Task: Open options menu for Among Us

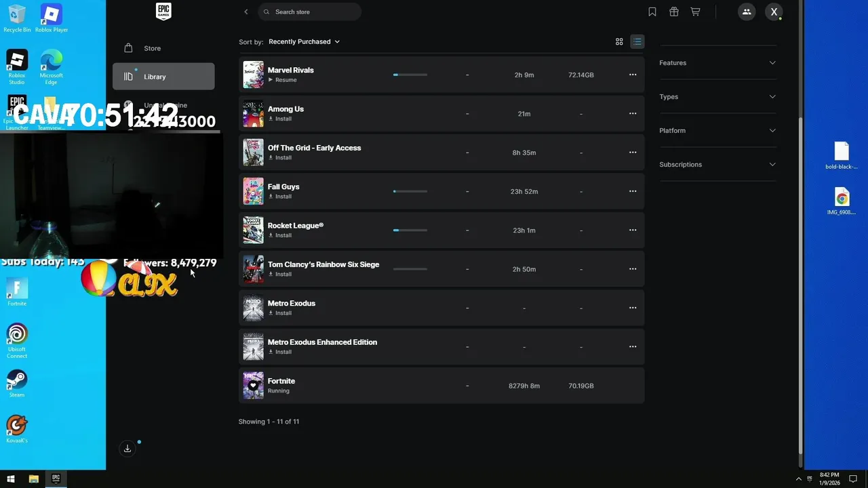Action: pos(633,114)
